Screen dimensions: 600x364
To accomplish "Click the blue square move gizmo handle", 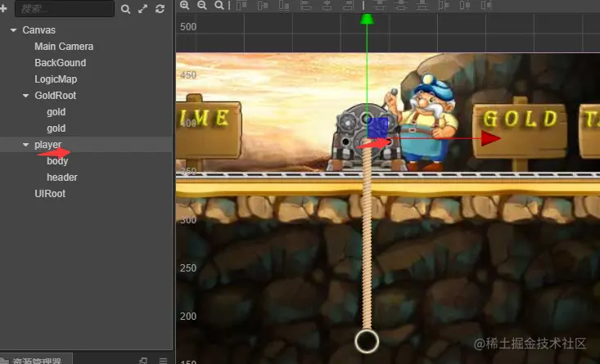I will point(377,128).
